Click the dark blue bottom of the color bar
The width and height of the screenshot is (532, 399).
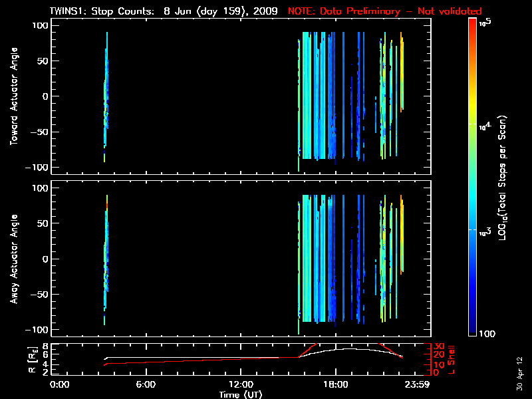[x=472, y=334]
